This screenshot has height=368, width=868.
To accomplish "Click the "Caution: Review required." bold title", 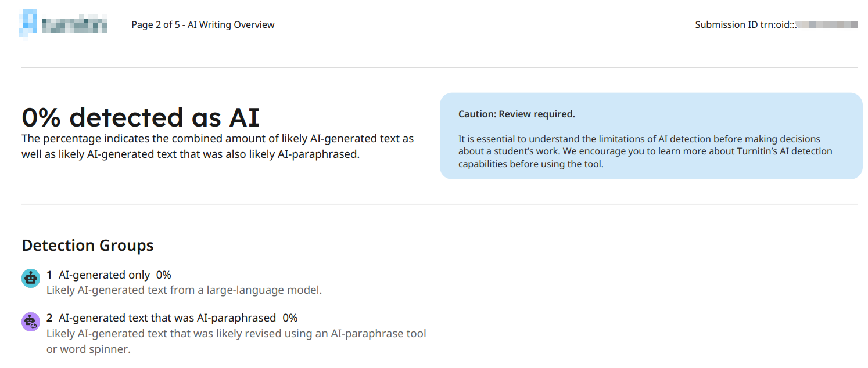I will (517, 114).
